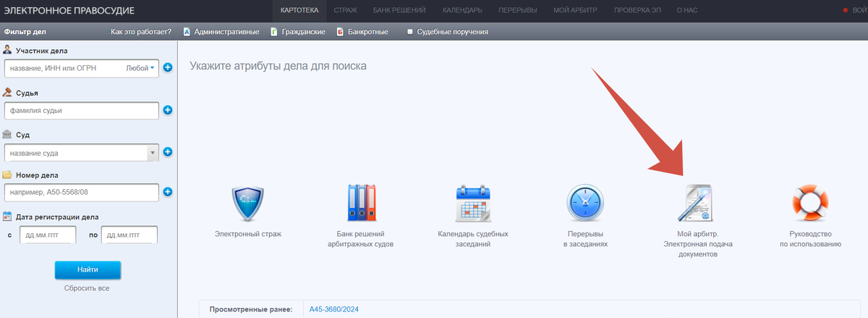The height and width of the screenshot is (318, 868).
Task: Open recently viewed case А45-3680/2024
Action: tap(334, 309)
